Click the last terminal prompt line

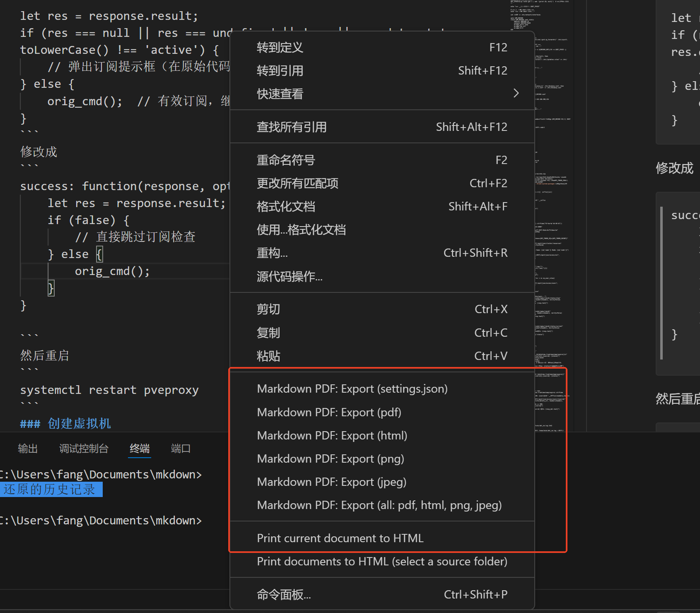(101, 520)
